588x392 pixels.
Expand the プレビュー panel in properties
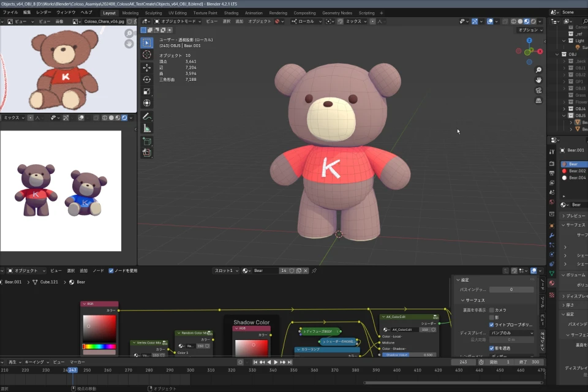574,216
